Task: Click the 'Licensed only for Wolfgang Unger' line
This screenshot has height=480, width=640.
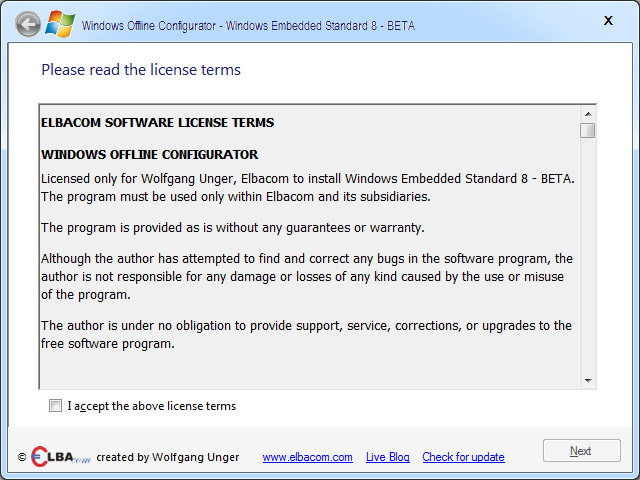Action: click(308, 178)
